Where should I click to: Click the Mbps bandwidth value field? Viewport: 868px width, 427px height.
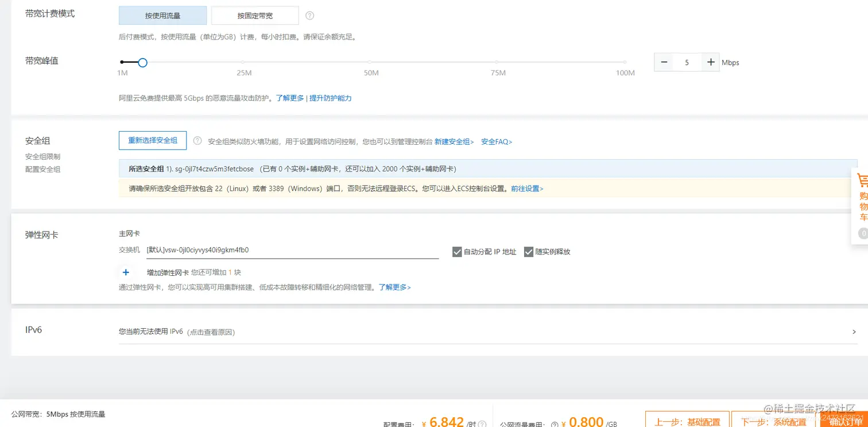pos(687,62)
